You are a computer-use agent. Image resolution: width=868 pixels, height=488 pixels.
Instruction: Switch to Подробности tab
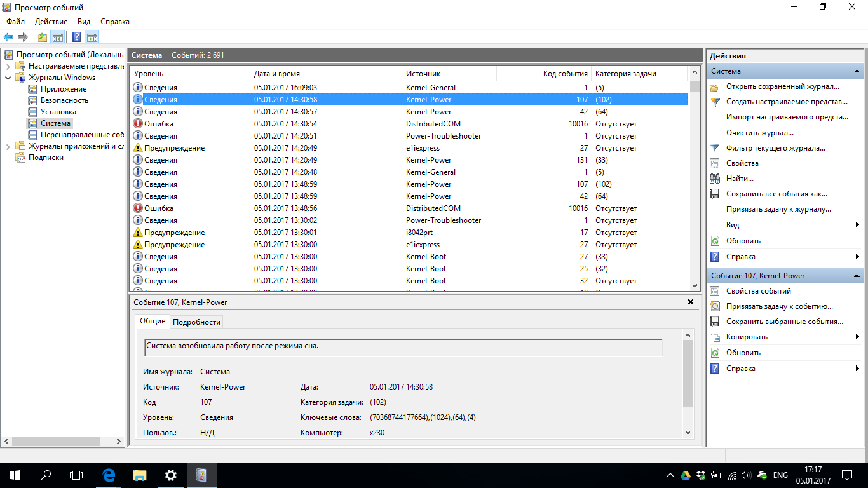[x=196, y=322]
